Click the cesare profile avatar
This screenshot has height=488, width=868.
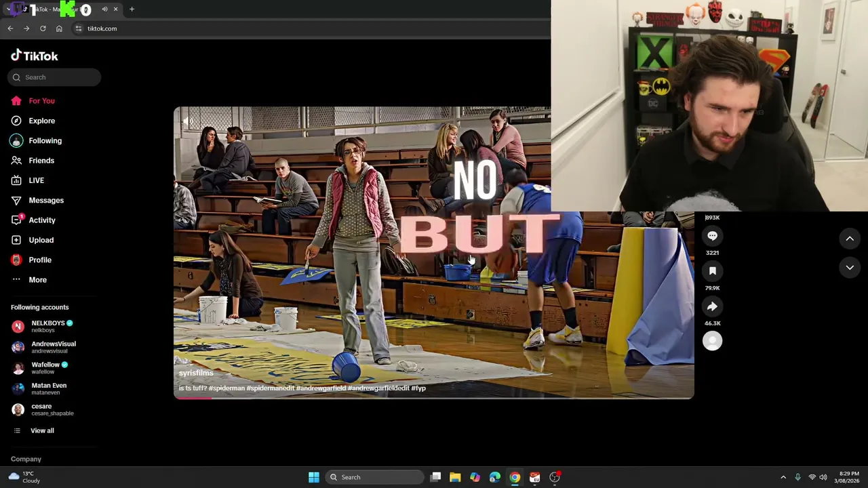pyautogui.click(x=18, y=409)
